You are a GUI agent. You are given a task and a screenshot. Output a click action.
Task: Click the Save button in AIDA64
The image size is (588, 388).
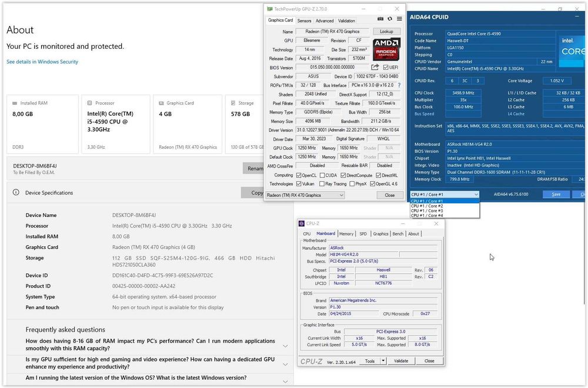click(556, 194)
